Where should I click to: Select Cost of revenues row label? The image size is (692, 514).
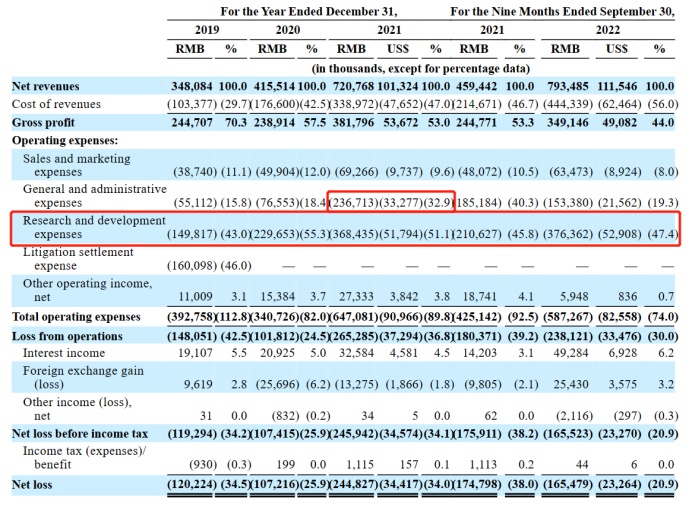coord(56,104)
